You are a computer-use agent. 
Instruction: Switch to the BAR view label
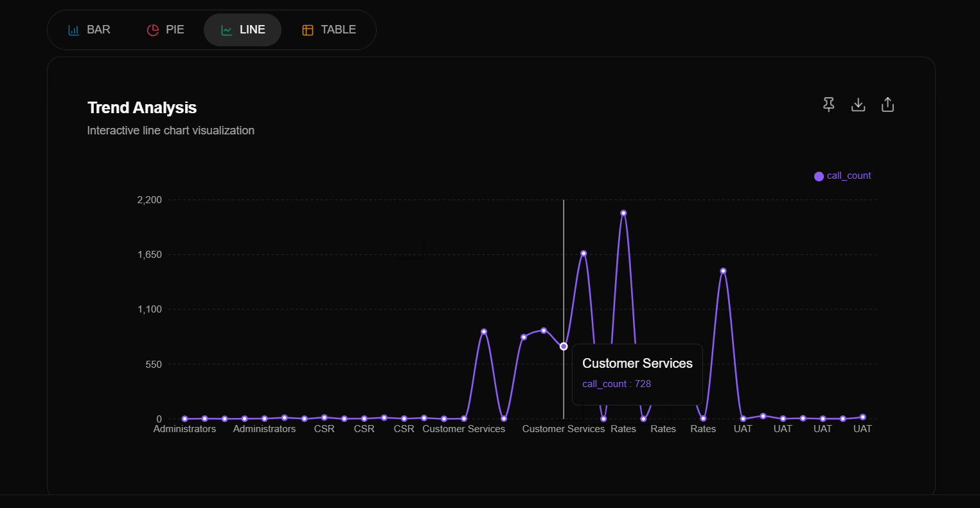98,30
